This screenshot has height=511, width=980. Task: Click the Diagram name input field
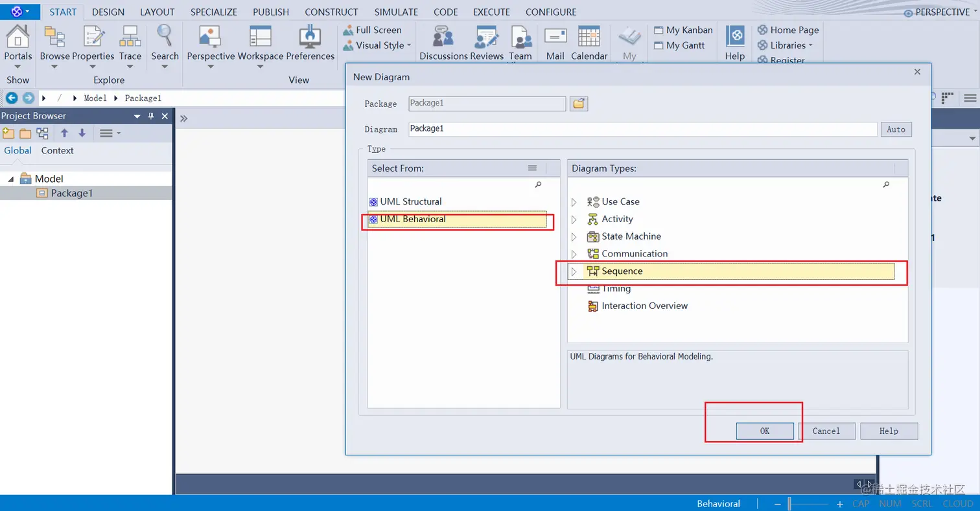click(x=643, y=129)
